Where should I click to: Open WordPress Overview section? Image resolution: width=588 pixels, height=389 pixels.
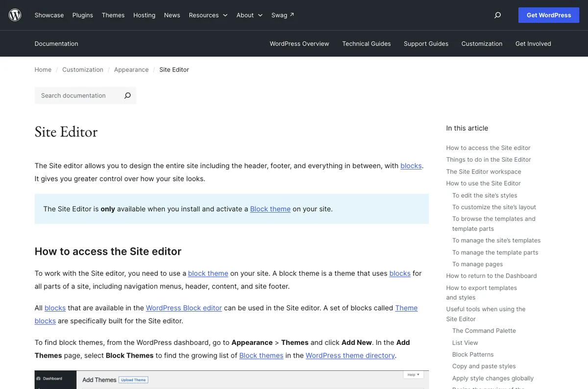click(299, 44)
